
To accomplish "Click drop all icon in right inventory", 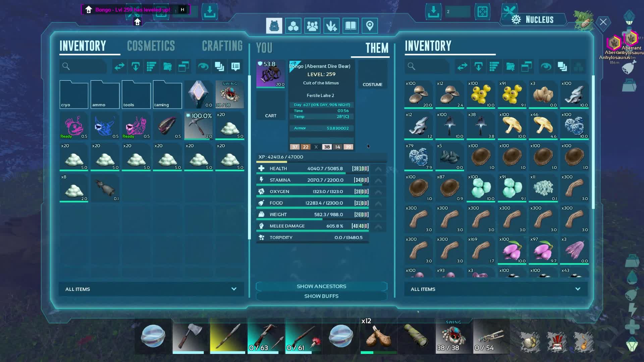I will coord(478,67).
